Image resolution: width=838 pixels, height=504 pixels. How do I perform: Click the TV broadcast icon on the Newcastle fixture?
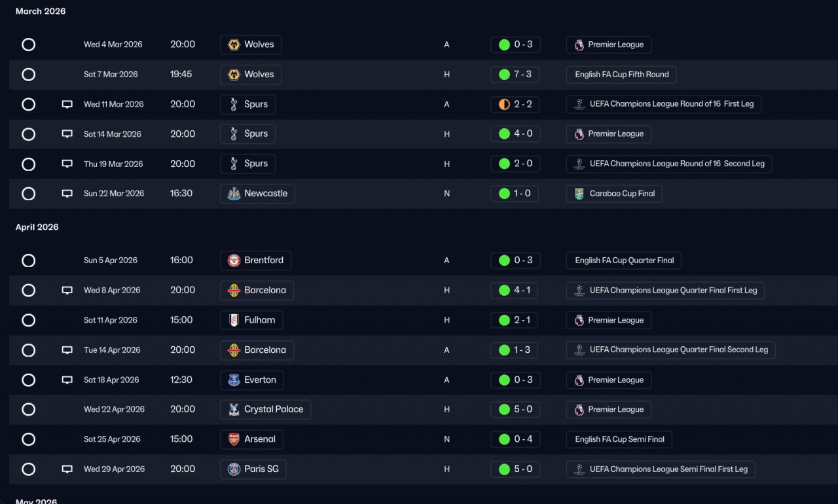[67, 194]
